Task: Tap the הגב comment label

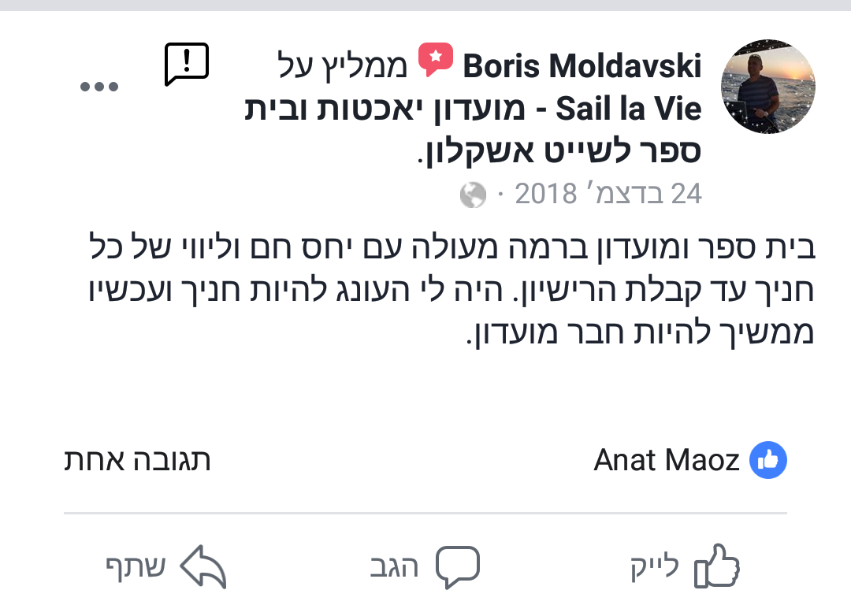Action: [394, 568]
